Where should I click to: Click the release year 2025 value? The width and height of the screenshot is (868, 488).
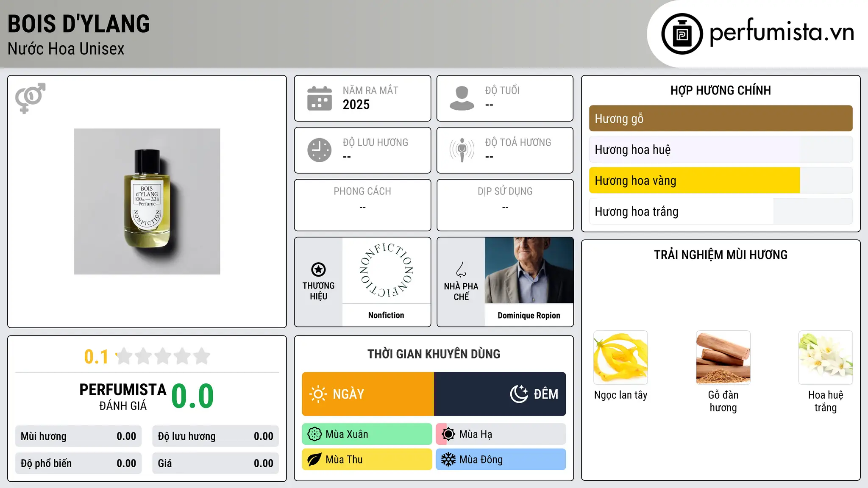click(356, 105)
